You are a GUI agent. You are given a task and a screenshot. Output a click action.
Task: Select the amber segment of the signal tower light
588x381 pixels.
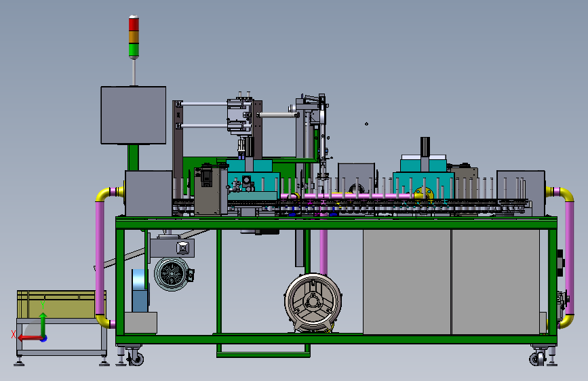click(134, 37)
